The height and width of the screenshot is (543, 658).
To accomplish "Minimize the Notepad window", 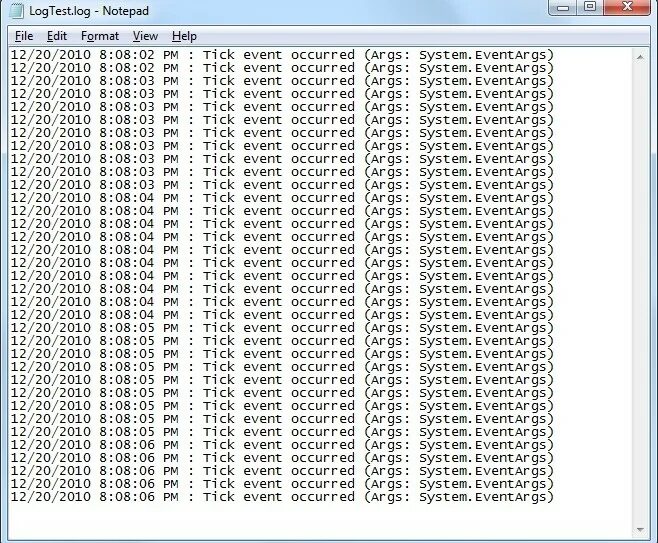I will 563,7.
